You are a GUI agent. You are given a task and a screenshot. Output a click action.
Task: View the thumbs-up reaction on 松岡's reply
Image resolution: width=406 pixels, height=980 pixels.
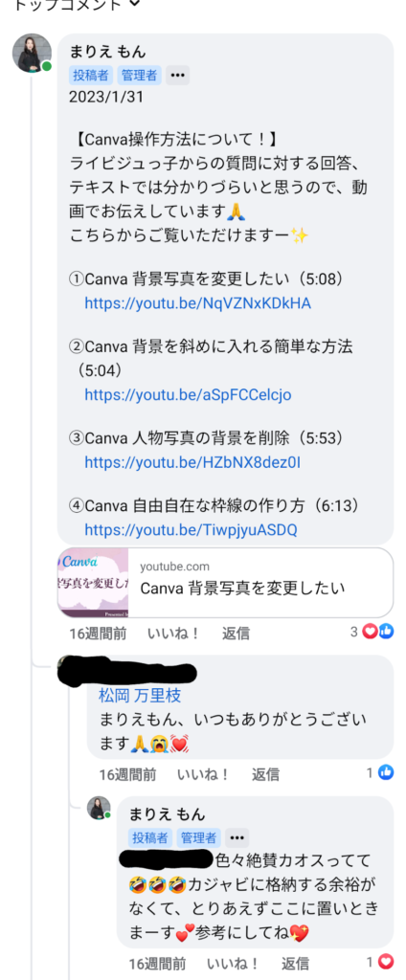[382, 772]
